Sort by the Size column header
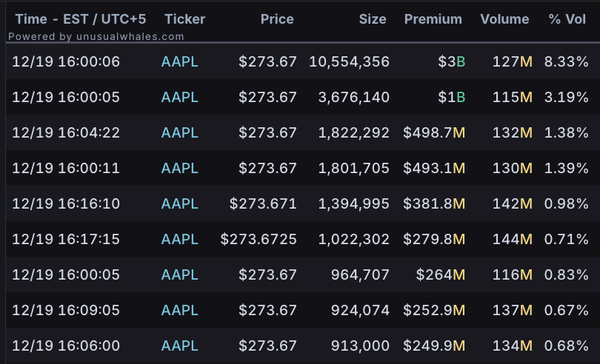This screenshot has width=600, height=364. click(x=373, y=19)
